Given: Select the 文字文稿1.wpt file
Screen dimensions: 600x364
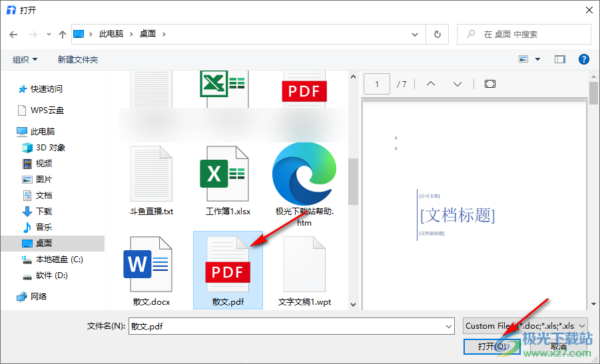Looking at the screenshot, I should (304, 272).
